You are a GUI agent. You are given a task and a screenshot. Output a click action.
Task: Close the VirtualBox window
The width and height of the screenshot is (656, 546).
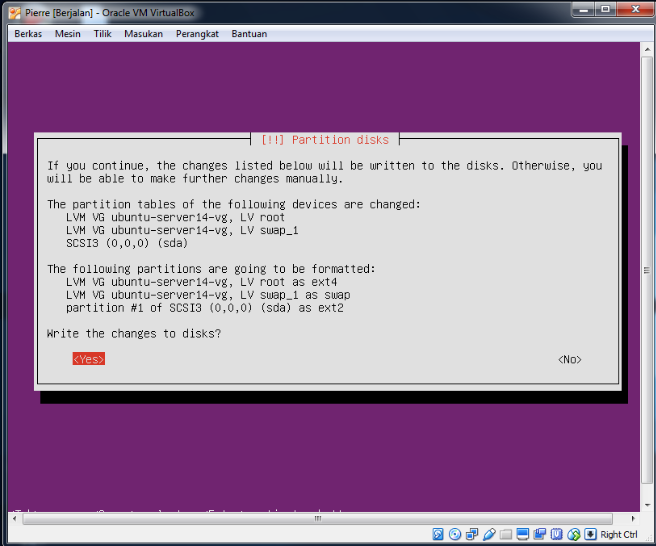pos(635,9)
